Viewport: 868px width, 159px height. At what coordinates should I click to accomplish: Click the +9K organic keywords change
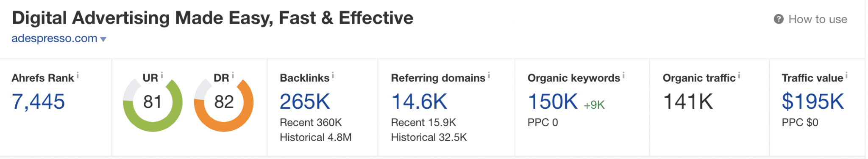tap(594, 105)
